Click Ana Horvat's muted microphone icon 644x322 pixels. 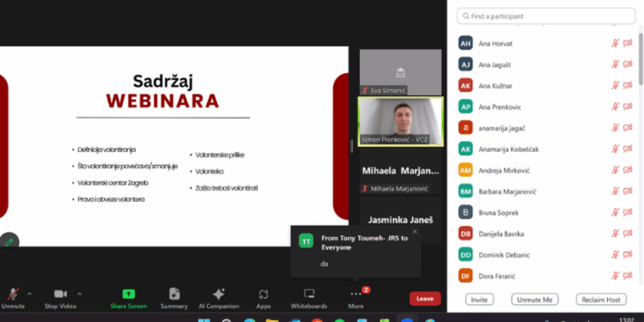(615, 44)
